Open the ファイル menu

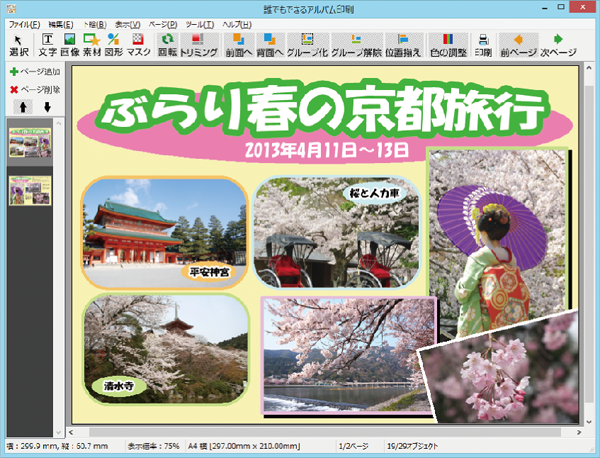24,23
